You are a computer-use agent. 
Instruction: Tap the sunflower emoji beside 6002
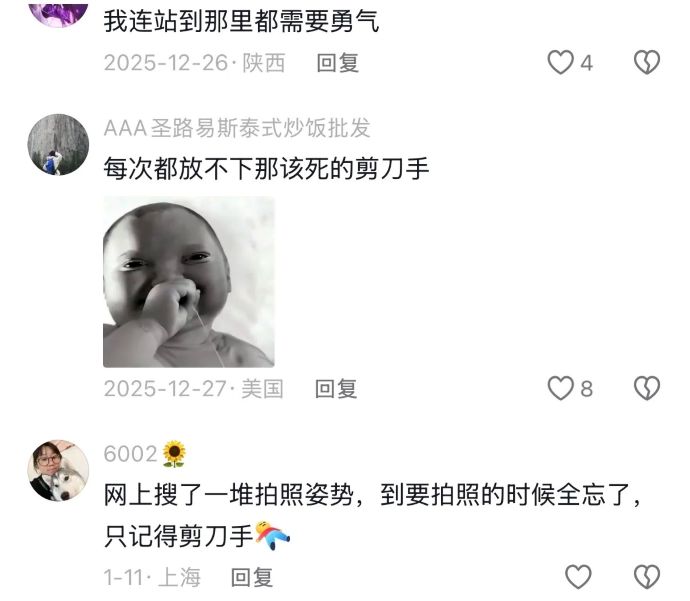174,454
